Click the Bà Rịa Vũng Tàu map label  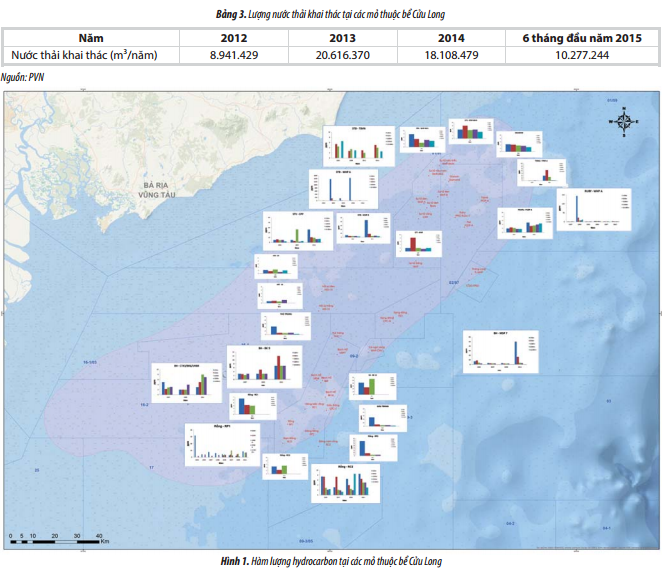(x=159, y=190)
